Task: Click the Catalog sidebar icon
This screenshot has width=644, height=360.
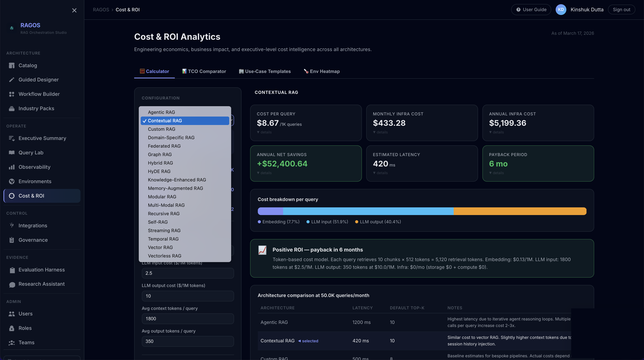Action: click(x=11, y=66)
